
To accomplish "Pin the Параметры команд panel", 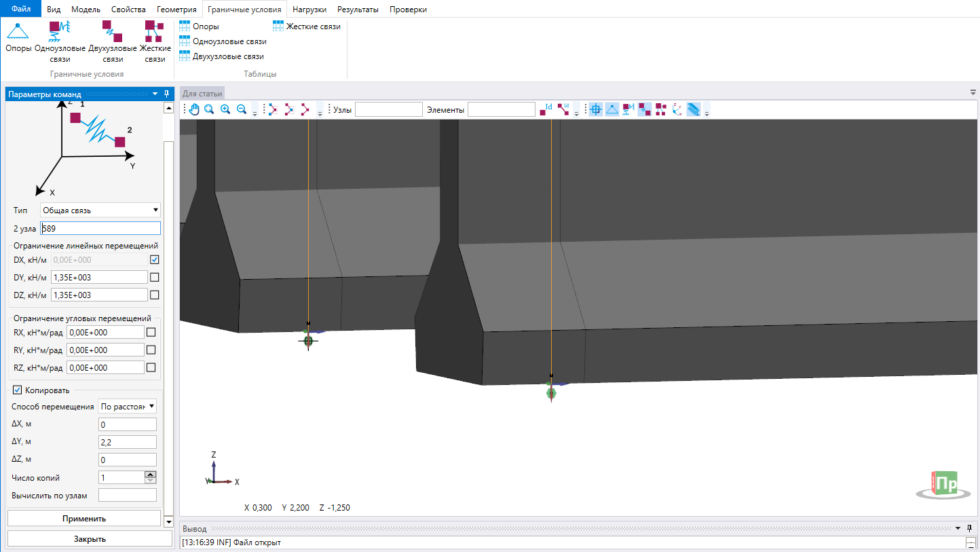I will point(167,94).
